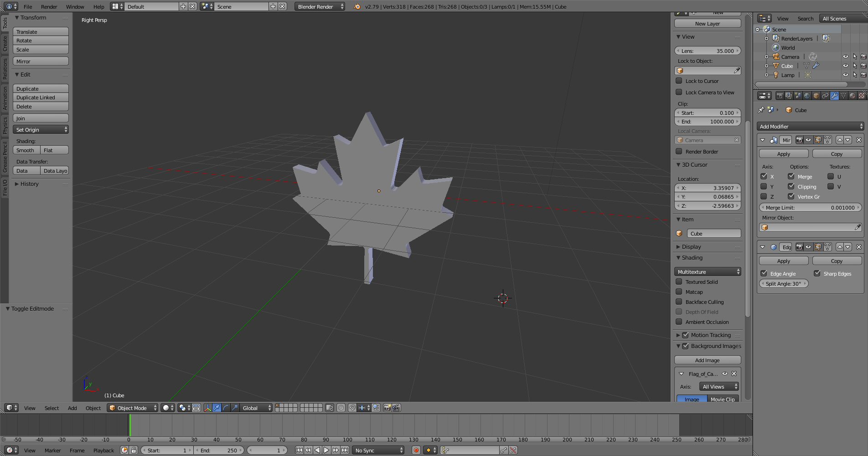Open the Render menu
This screenshot has height=456, width=868.
click(49, 6)
